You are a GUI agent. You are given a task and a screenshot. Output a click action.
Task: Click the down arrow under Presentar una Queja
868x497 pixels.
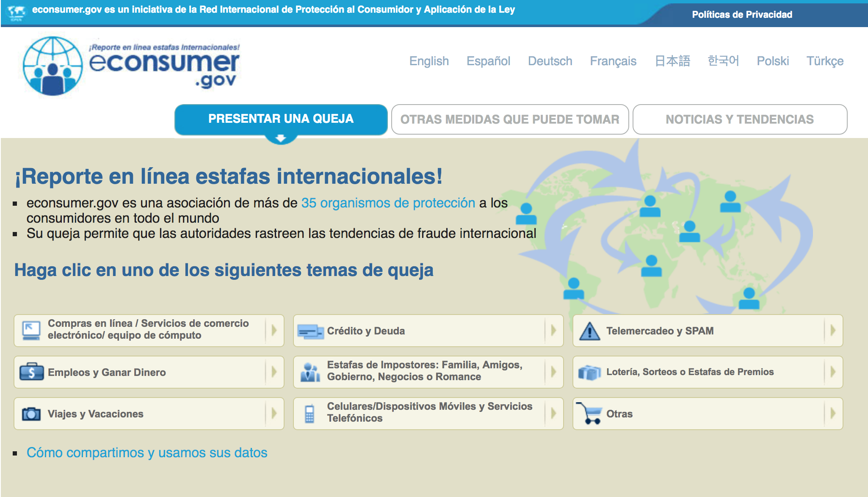tap(280, 138)
